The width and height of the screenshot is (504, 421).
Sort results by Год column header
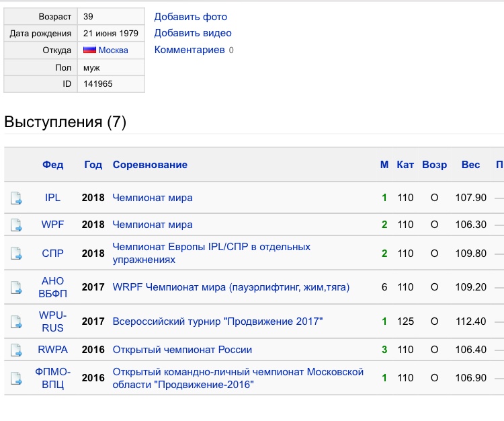tap(93, 165)
